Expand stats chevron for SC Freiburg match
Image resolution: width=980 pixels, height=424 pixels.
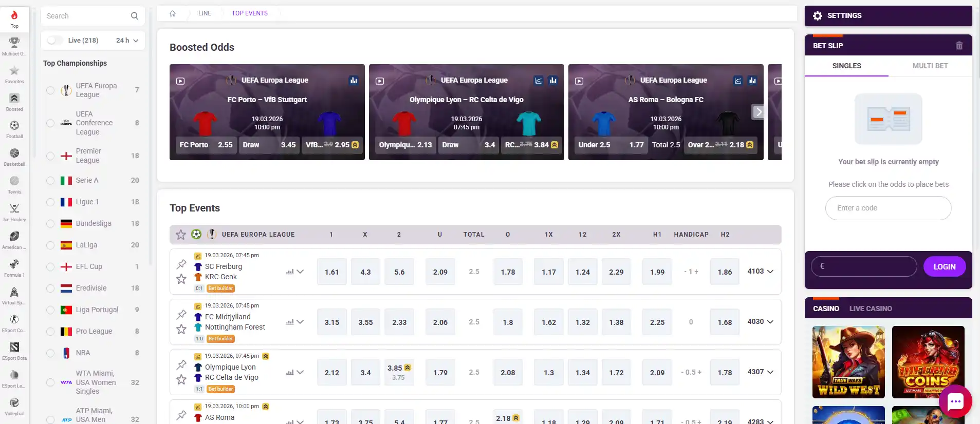click(300, 272)
